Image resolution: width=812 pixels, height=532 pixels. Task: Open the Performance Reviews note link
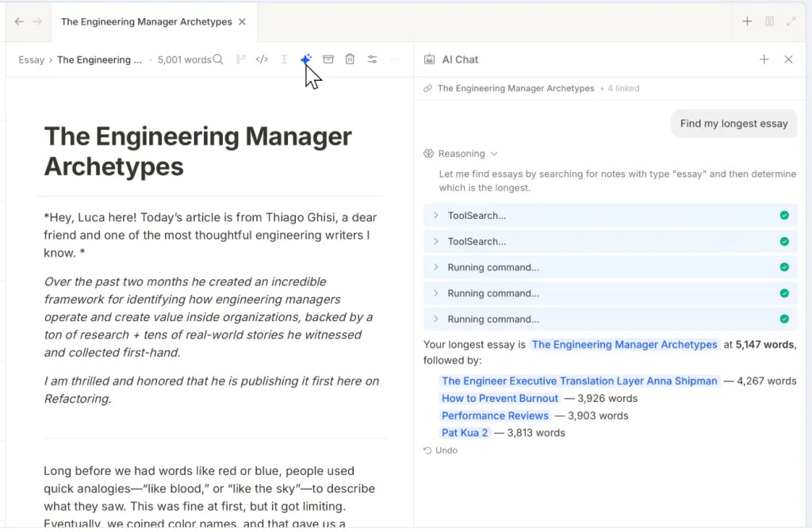[495, 415]
